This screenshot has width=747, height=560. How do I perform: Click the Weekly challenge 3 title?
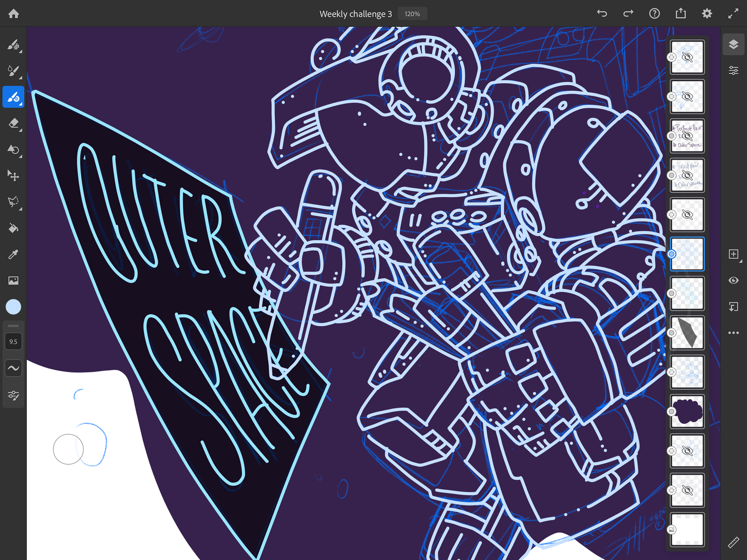click(x=356, y=14)
